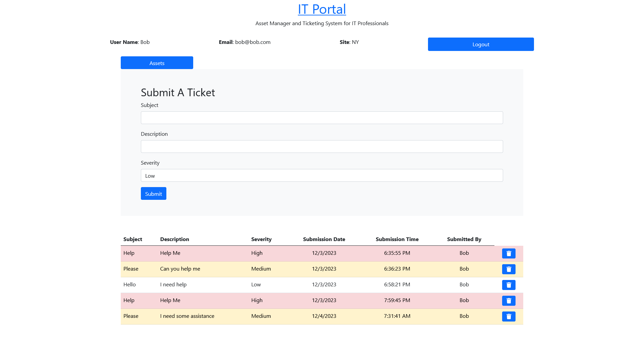Image resolution: width=644 pixels, height=346 pixels.
Task: Click inside the Description input field
Action: click(x=322, y=146)
